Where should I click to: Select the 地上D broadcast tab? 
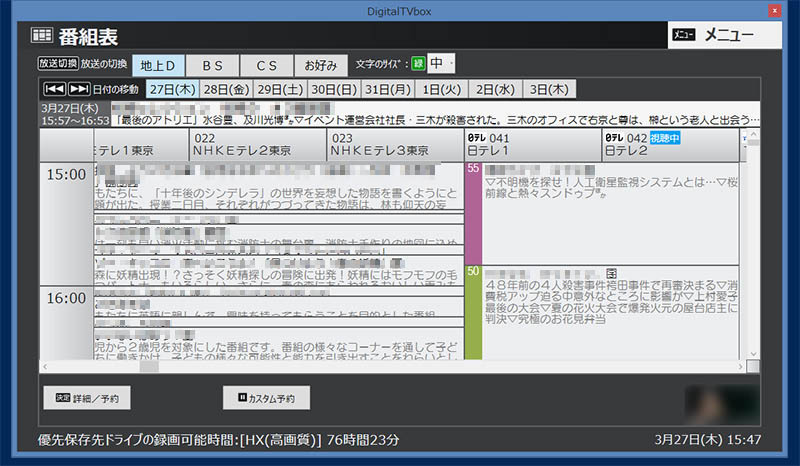[x=158, y=65]
